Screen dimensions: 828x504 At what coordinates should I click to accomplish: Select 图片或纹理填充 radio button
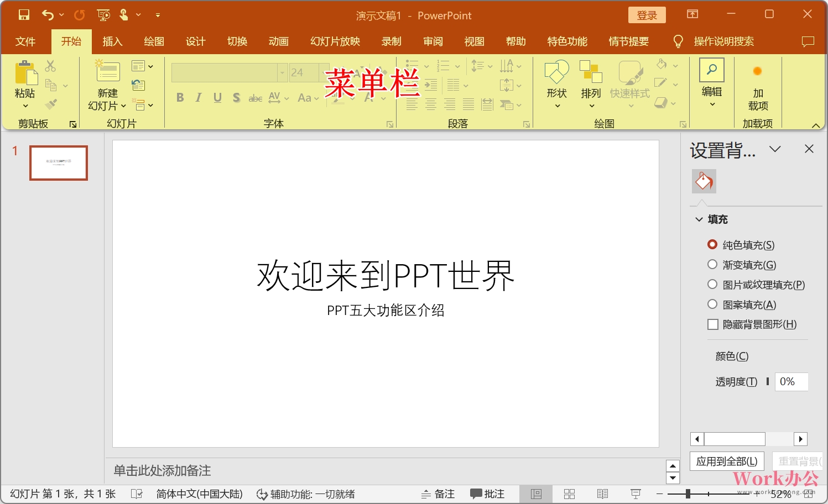712,284
